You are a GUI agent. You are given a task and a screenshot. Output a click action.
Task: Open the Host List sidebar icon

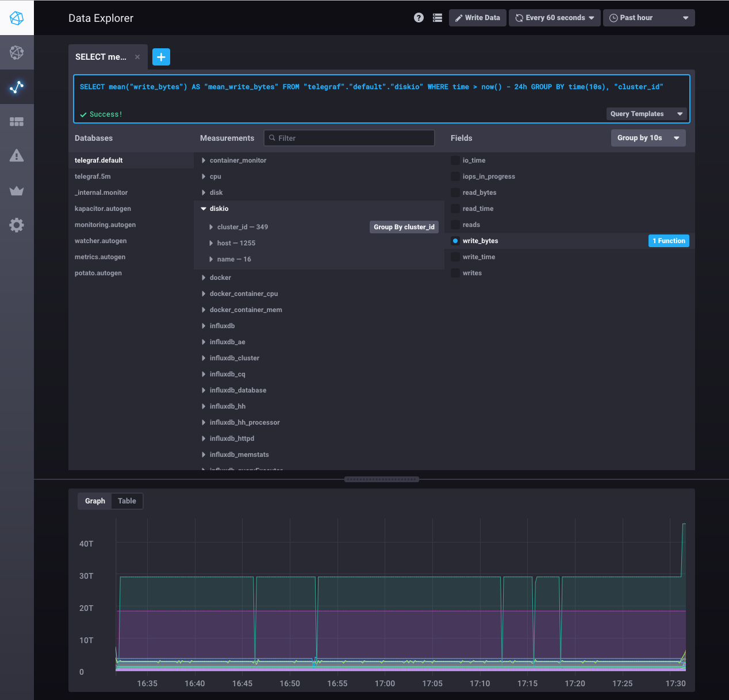(x=17, y=53)
